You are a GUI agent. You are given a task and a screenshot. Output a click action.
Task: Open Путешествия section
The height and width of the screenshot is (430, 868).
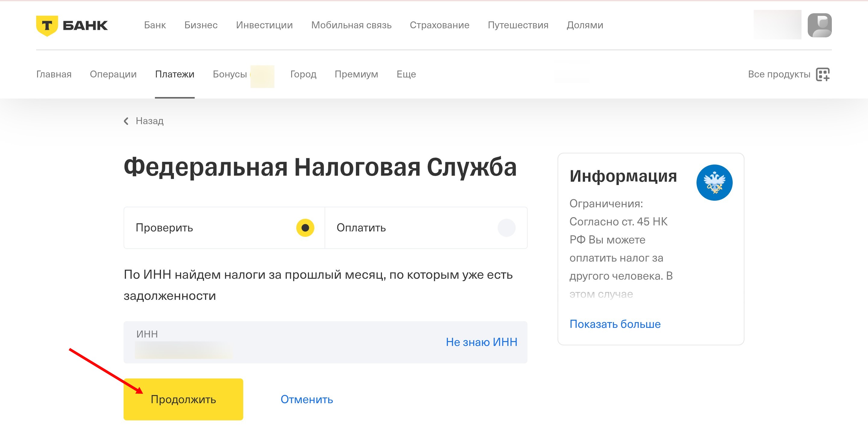click(518, 25)
